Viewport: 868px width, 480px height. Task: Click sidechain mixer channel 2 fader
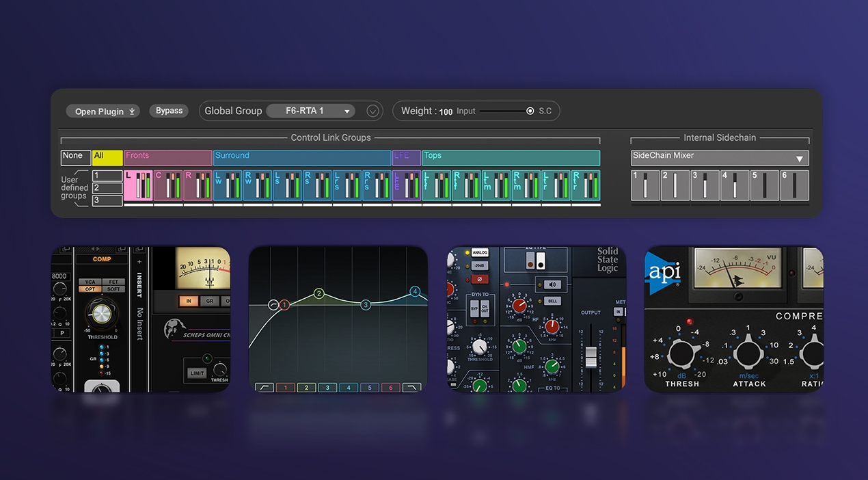tap(675, 185)
